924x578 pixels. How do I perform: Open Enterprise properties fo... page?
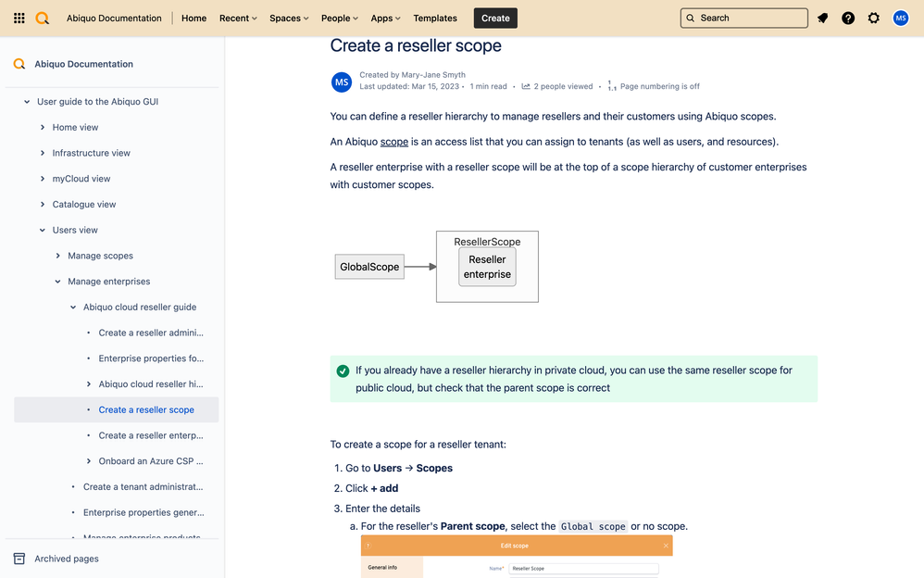tap(151, 358)
